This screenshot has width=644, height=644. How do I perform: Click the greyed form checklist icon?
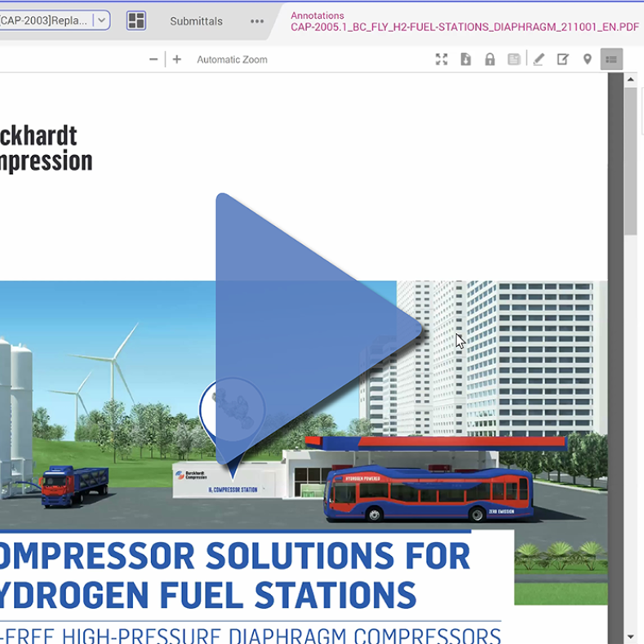tap(513, 60)
